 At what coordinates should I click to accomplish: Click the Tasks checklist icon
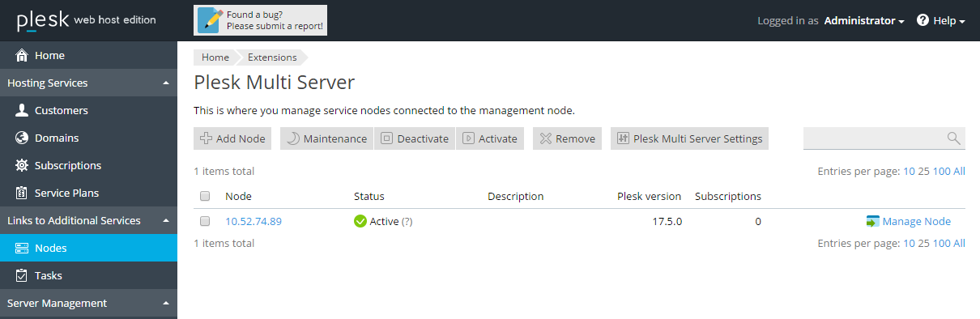[x=22, y=275]
